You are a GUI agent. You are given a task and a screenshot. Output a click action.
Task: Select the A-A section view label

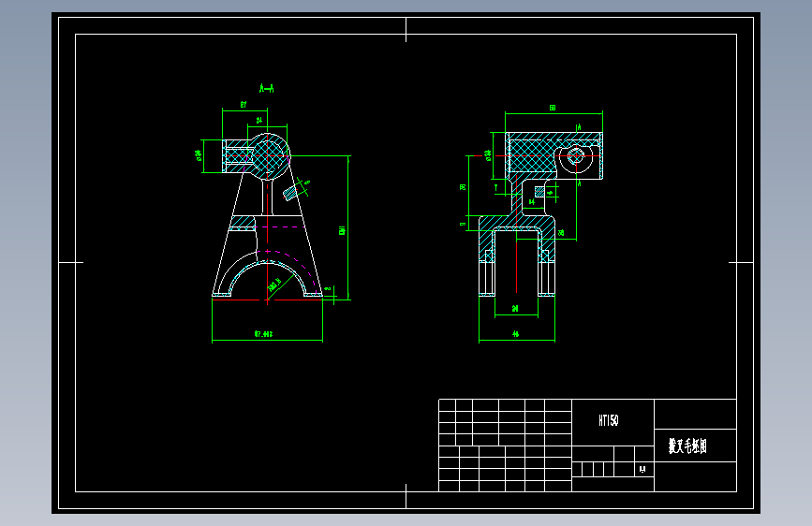[x=267, y=89]
